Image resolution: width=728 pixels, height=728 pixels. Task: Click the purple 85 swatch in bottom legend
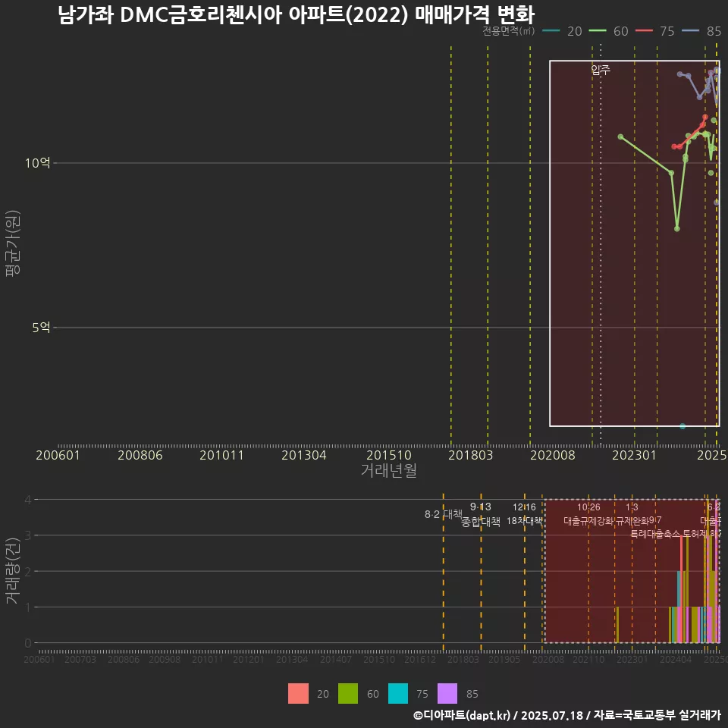[x=447, y=693]
